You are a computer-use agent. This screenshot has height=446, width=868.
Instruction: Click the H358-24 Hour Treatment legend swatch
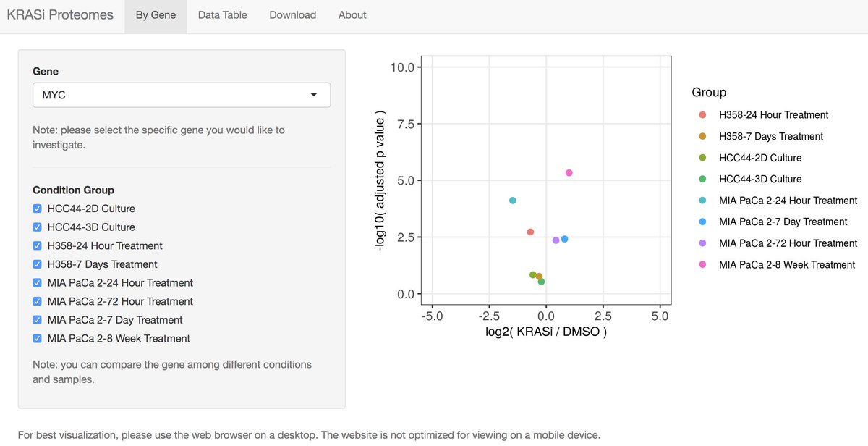click(702, 115)
